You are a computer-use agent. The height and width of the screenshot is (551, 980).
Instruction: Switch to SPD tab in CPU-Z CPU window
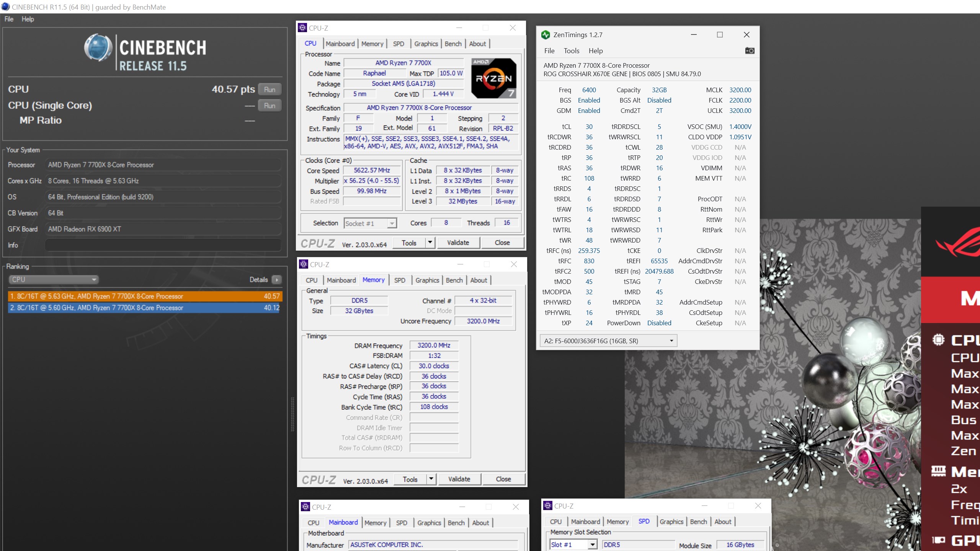(x=399, y=44)
